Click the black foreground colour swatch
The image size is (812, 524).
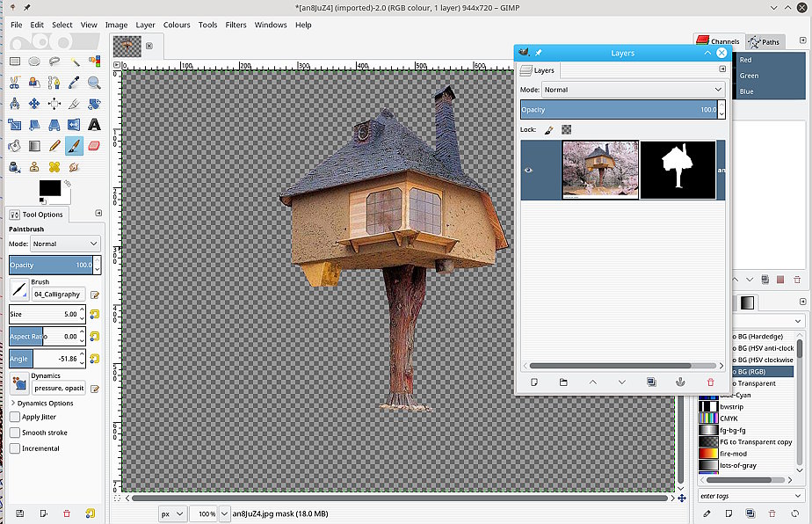[x=50, y=188]
